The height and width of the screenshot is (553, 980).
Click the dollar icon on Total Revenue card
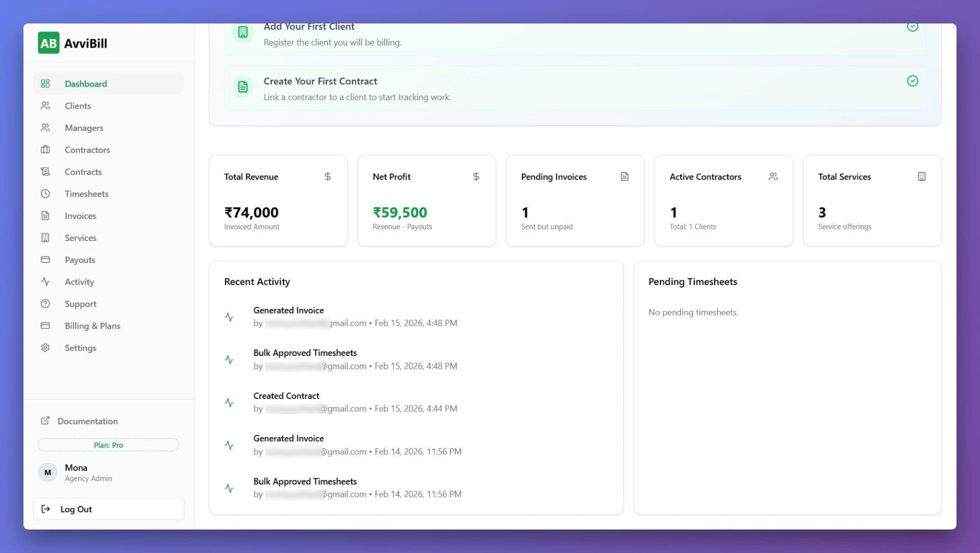(x=327, y=176)
